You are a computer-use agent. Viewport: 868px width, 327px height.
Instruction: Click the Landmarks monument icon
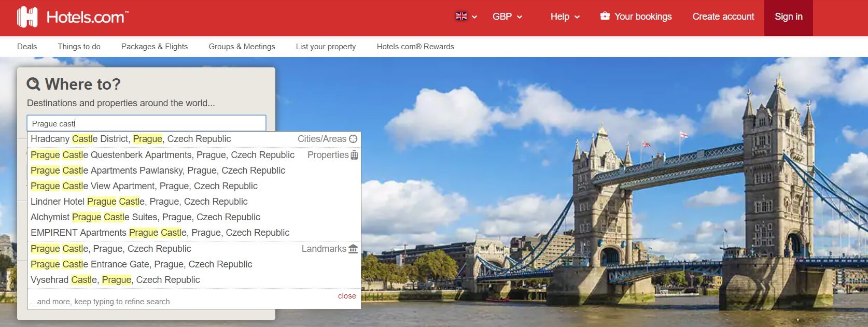click(x=353, y=249)
